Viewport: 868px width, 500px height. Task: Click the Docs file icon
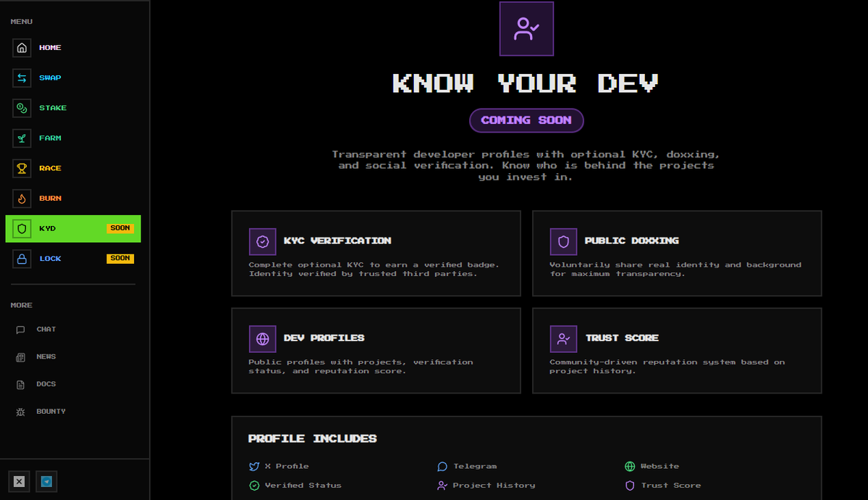(20, 385)
